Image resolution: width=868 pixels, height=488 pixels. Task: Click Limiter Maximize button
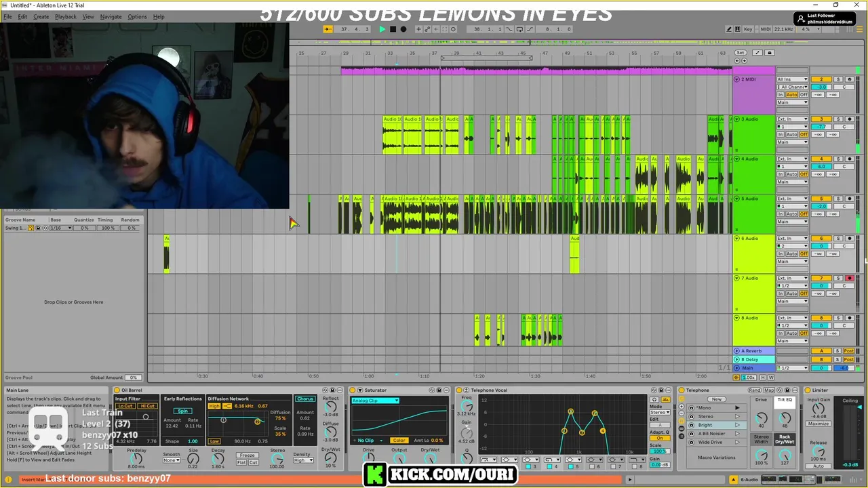(818, 424)
